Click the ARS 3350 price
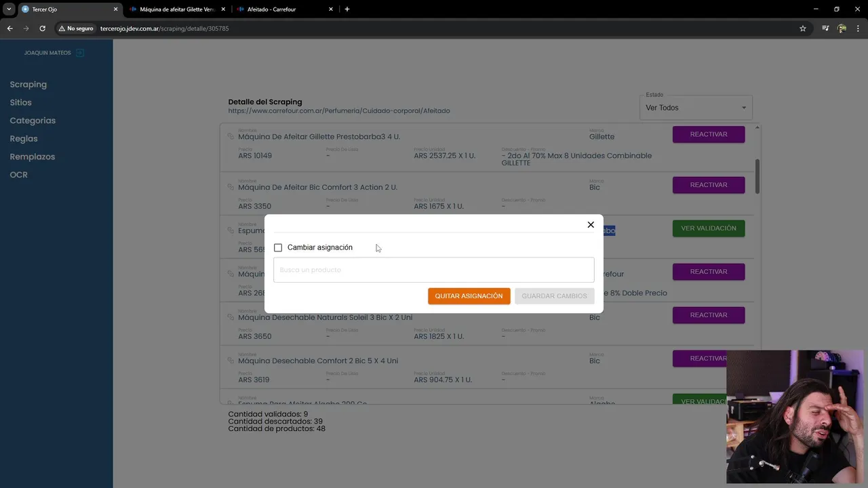This screenshot has height=488, width=868. point(255,206)
